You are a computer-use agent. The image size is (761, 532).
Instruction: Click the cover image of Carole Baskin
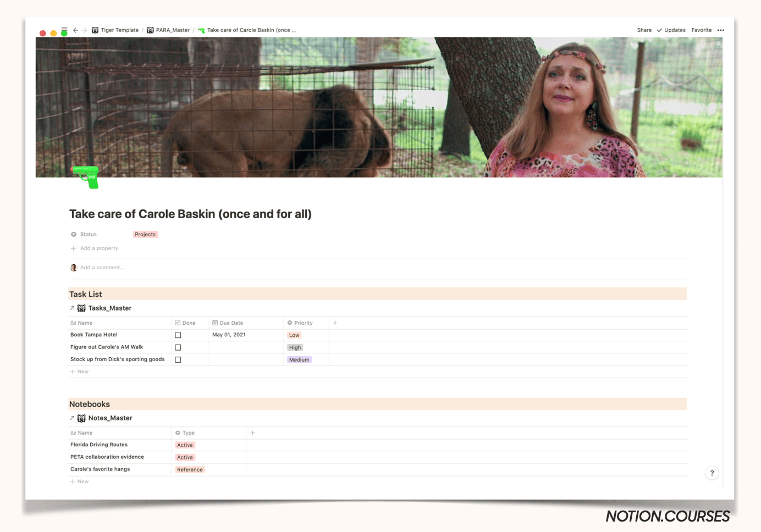[x=379, y=107]
